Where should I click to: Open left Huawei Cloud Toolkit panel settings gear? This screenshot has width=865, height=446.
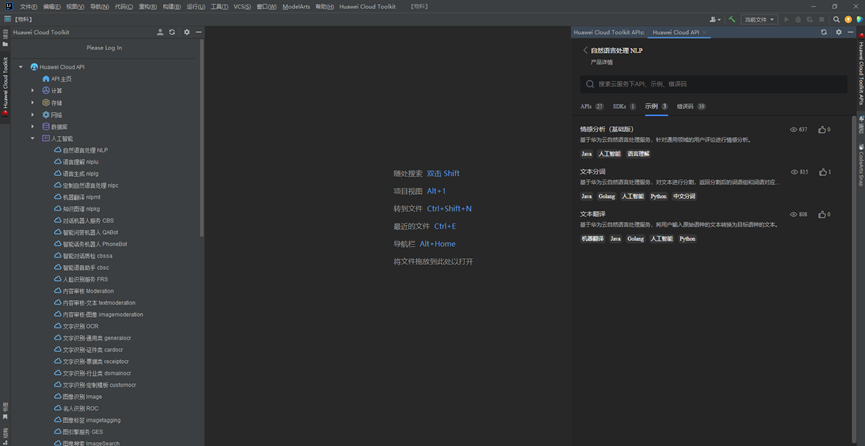187,33
